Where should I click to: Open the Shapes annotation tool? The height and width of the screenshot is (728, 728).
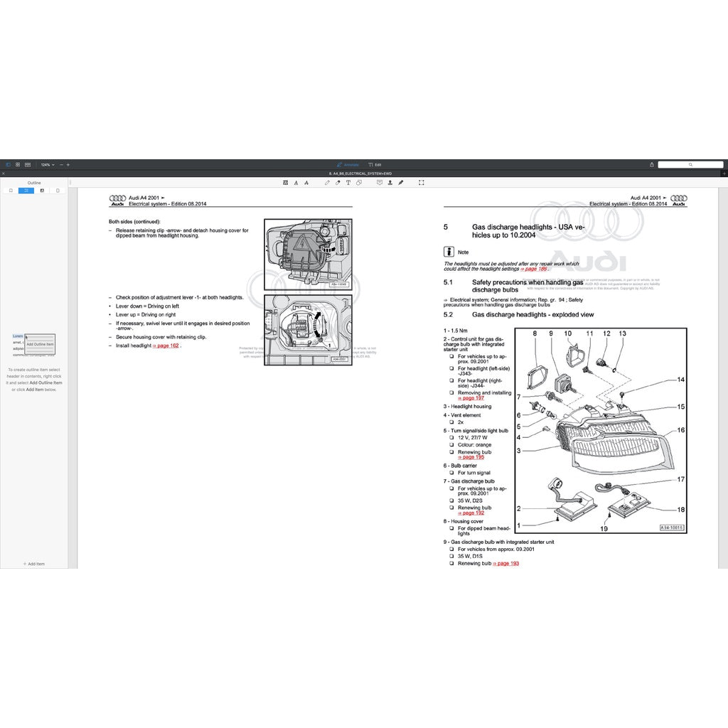359,183
